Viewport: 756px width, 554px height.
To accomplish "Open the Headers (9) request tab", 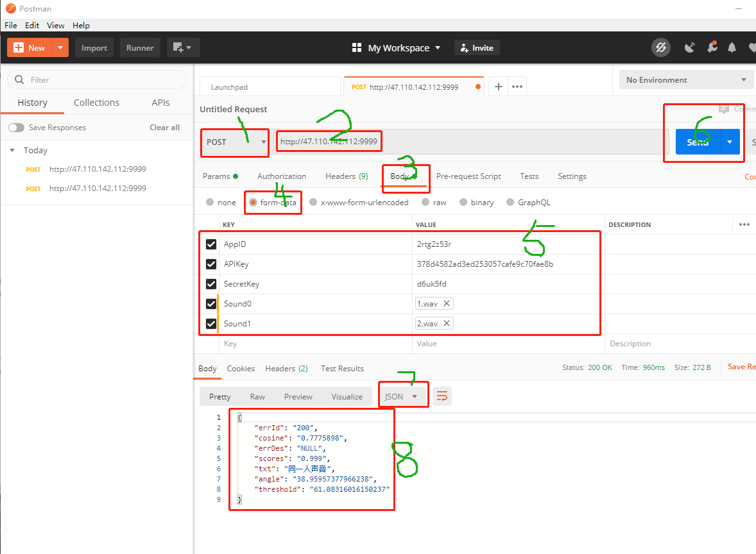I will point(347,176).
